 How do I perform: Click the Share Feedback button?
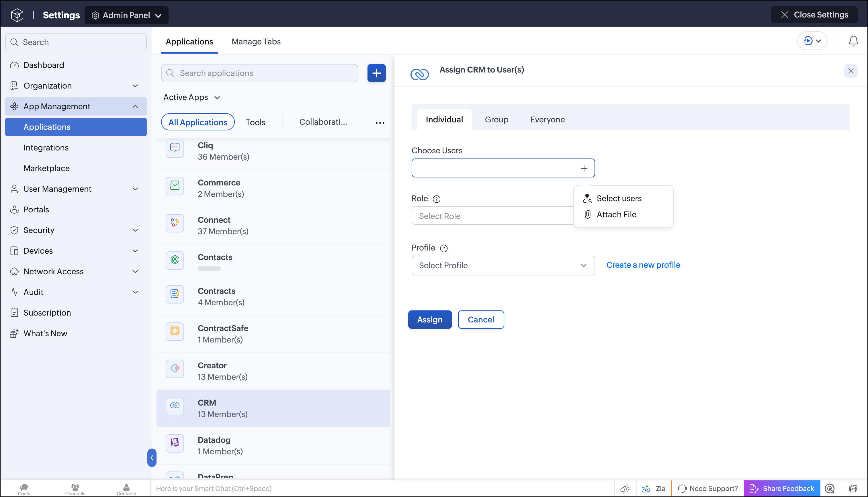[782, 488]
